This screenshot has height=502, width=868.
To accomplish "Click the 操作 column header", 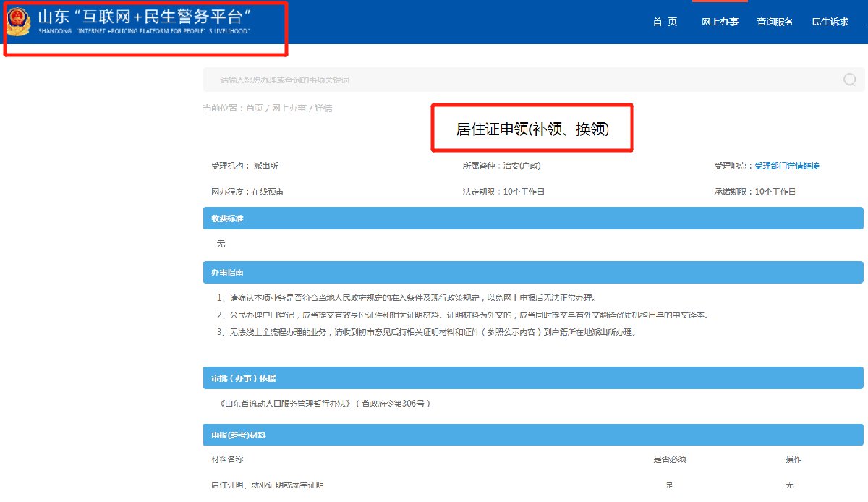I will (x=793, y=459).
